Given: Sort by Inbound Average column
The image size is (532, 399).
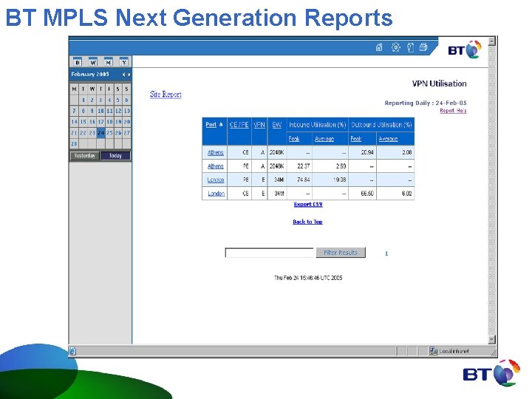Looking at the screenshot, I should point(324,139).
